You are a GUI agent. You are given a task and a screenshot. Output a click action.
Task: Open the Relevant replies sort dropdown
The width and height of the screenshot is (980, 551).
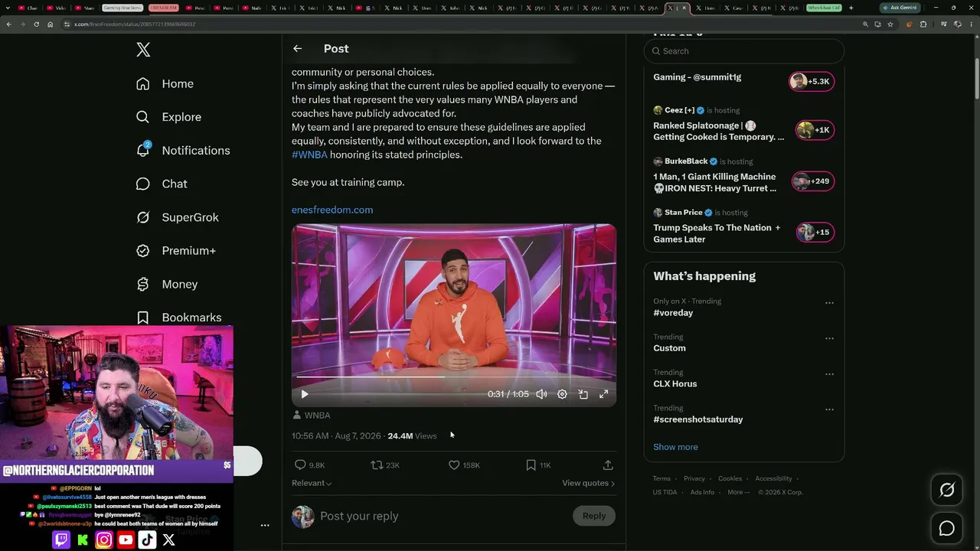312,483
